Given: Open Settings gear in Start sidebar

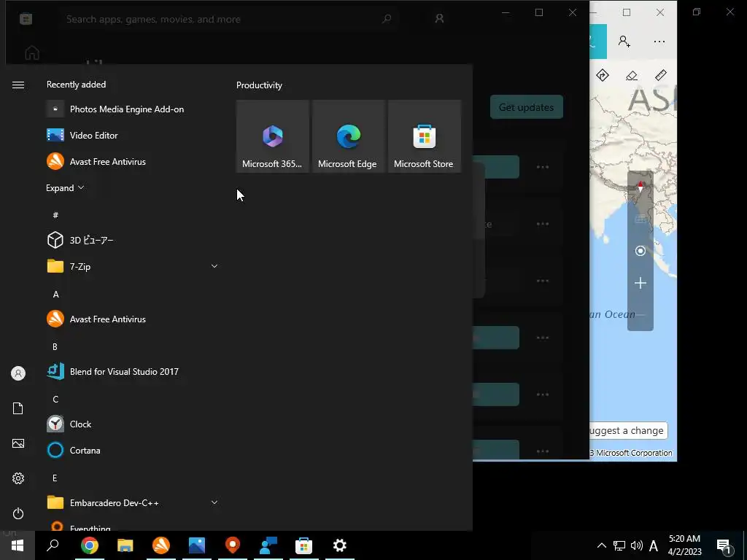Looking at the screenshot, I should (x=18, y=478).
